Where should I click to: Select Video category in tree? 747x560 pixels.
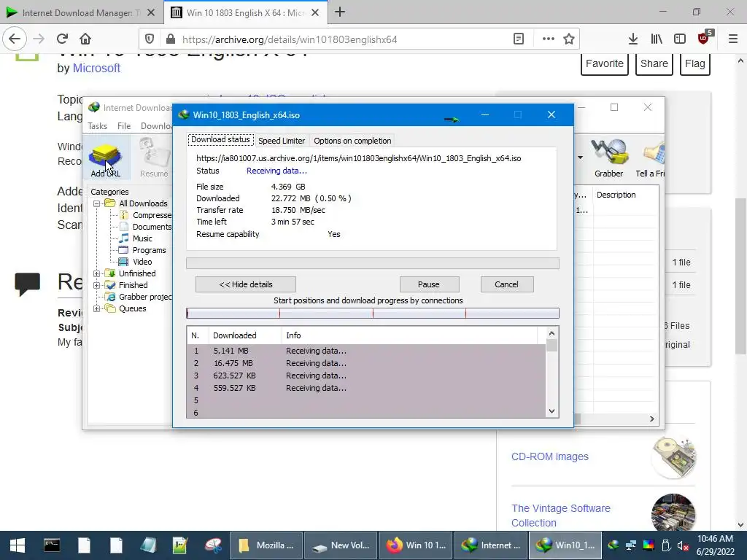(142, 262)
